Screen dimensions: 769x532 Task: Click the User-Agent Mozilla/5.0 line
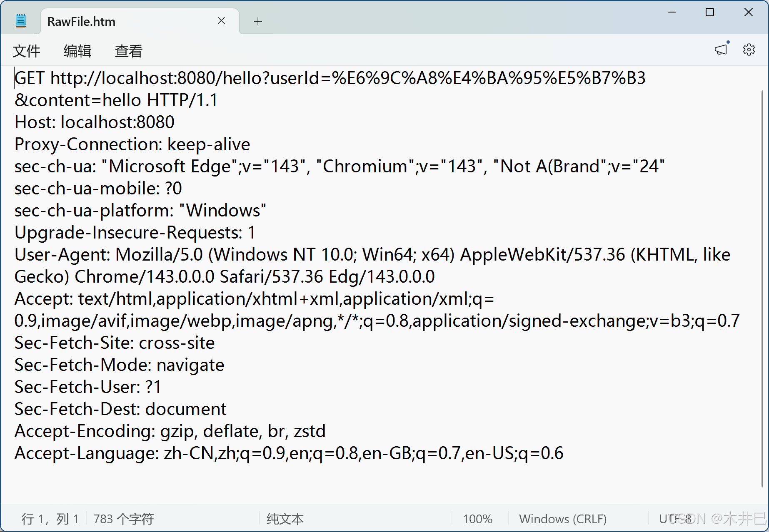tap(372, 255)
